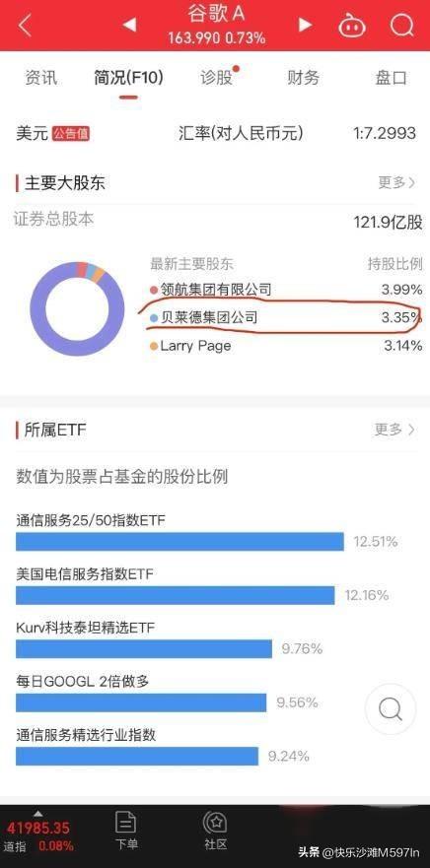Select the 通信服务25/50指数ETF bar

pyautogui.click(x=179, y=542)
